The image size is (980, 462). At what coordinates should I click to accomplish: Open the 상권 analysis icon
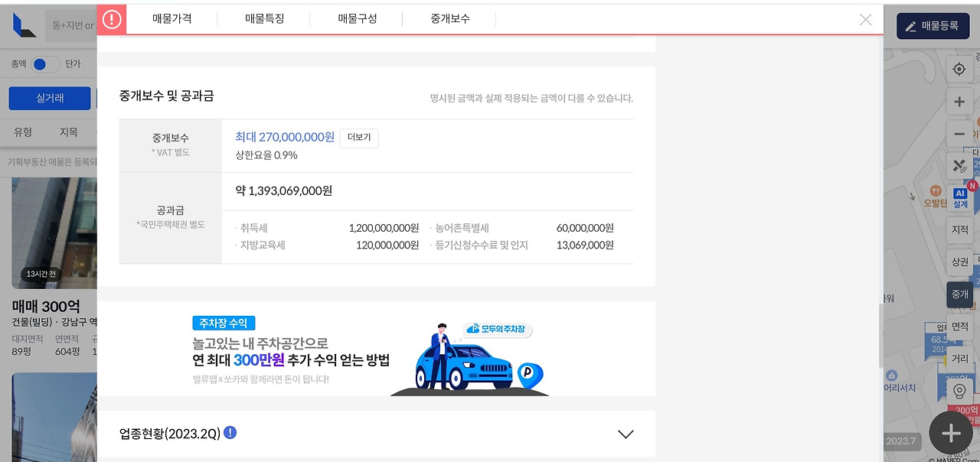(959, 261)
